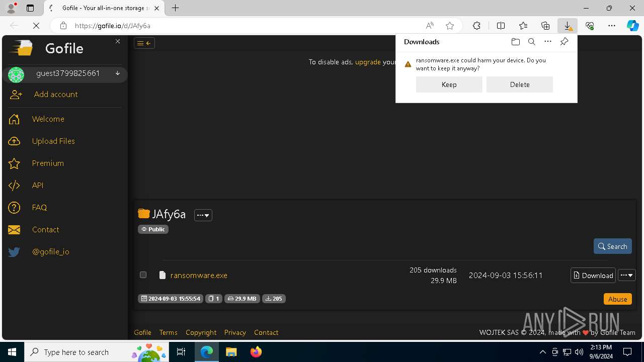Click the Premium star icon

(x=14, y=163)
